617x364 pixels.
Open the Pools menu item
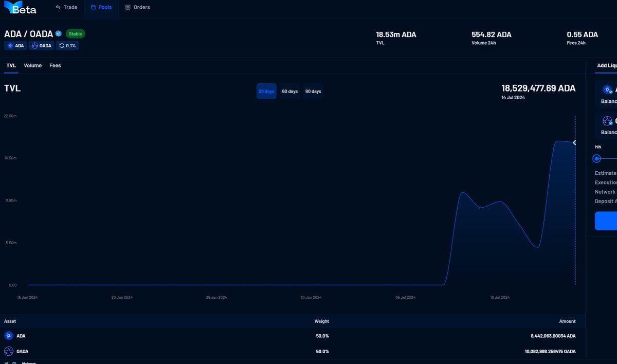101,7
